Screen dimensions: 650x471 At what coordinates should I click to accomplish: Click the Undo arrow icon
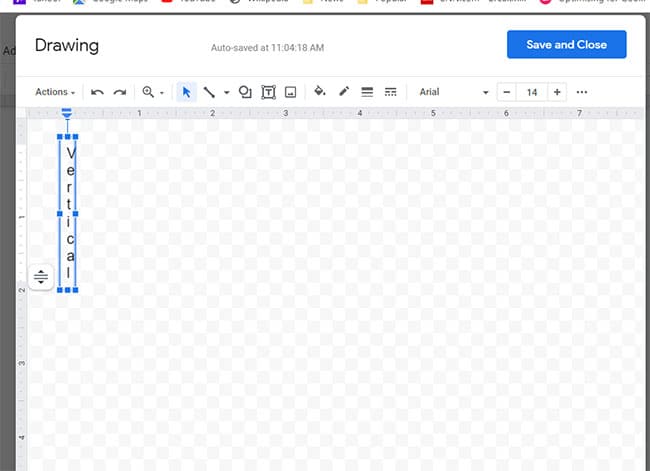click(97, 92)
